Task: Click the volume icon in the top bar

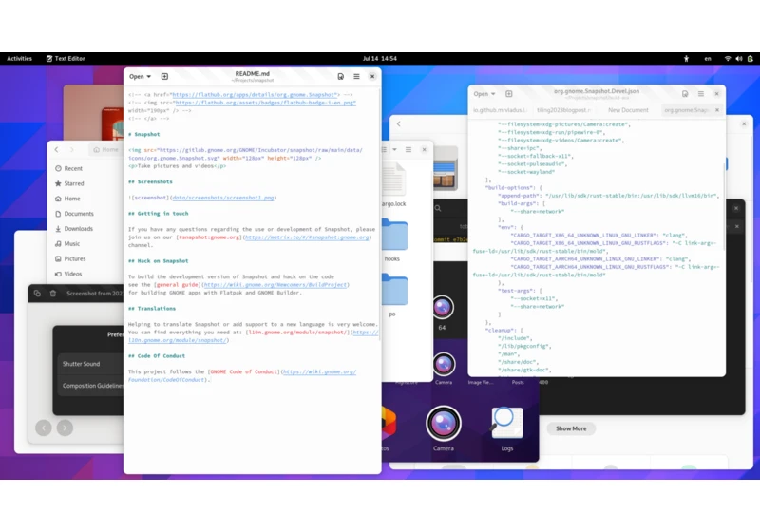Action: click(x=739, y=58)
